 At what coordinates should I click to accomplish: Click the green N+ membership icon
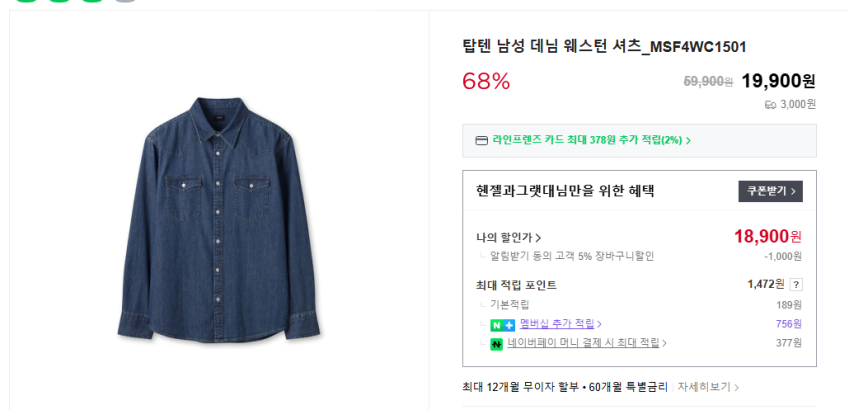click(502, 325)
